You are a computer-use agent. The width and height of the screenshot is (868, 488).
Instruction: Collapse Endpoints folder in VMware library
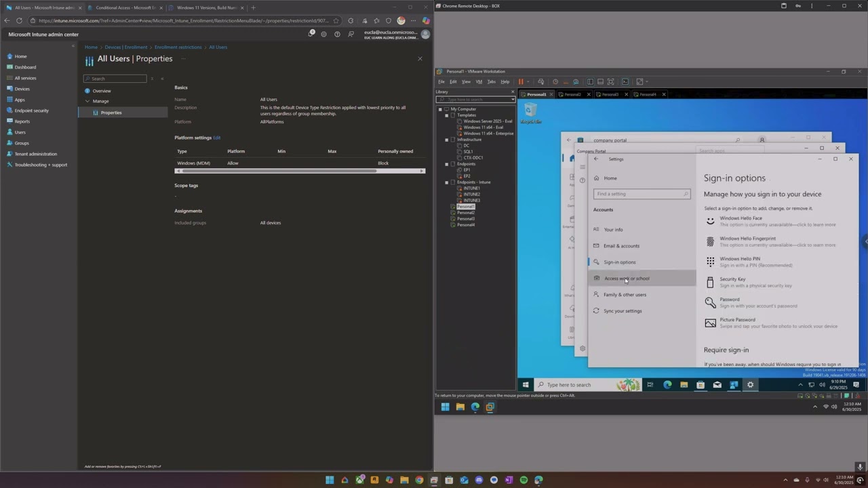pyautogui.click(x=446, y=164)
